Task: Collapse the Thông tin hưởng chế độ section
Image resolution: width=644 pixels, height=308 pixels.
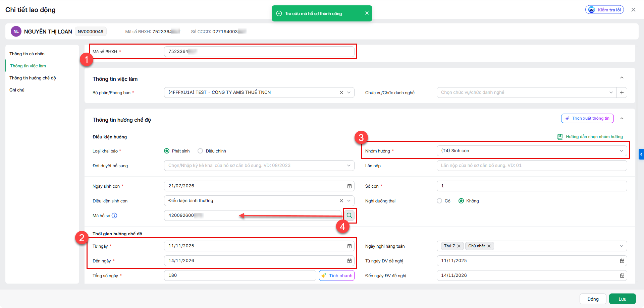Action: click(x=622, y=118)
